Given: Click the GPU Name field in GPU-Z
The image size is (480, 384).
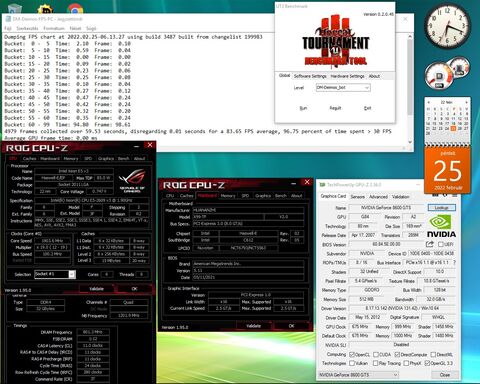Looking at the screenshot, I should point(386,208).
